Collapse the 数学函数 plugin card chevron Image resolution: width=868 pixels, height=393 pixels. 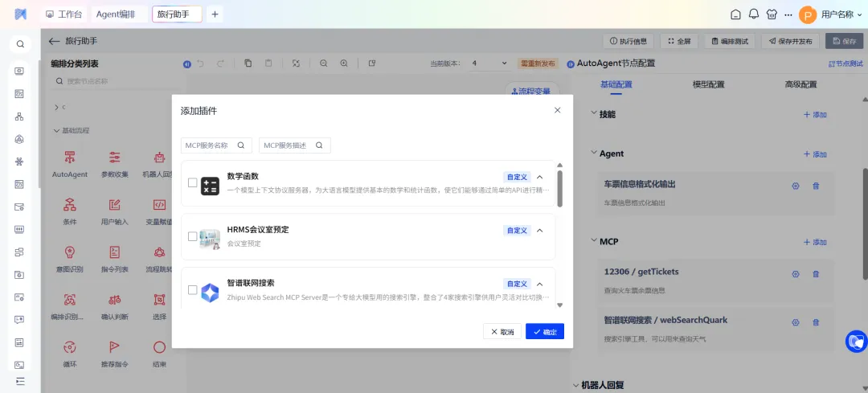pos(540,177)
